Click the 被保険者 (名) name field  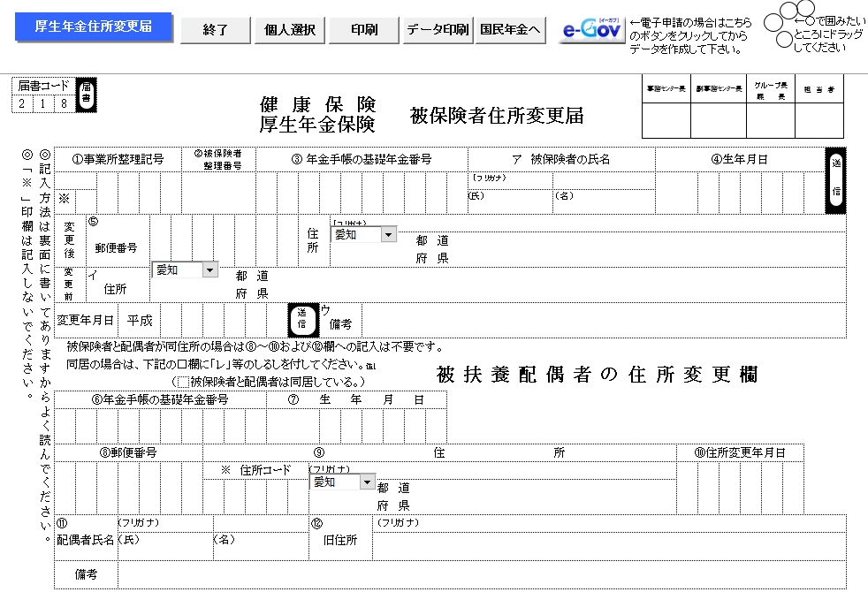[x=604, y=201]
